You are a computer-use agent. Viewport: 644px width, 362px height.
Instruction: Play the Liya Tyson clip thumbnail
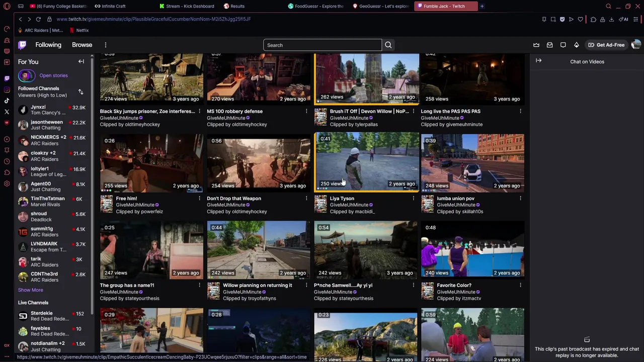367,162
